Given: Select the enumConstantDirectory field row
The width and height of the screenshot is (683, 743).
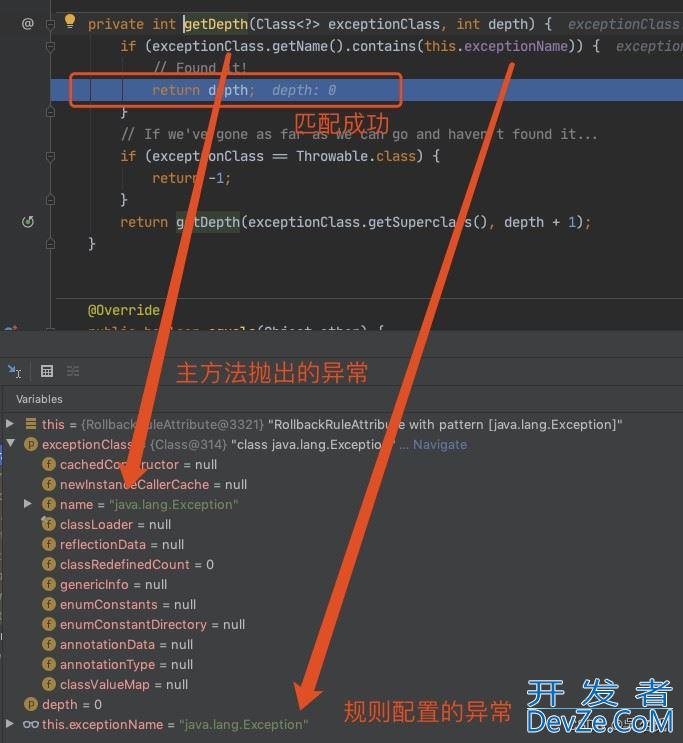Looking at the screenshot, I should pyautogui.click(x=152, y=624).
